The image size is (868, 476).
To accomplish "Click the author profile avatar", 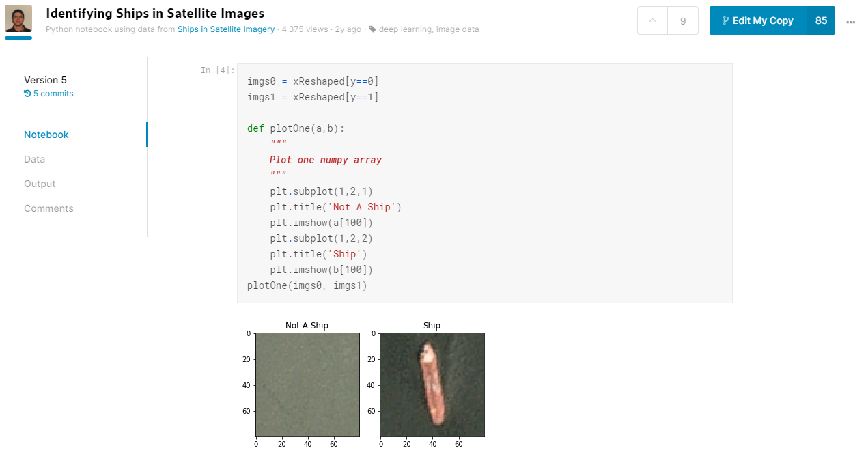I will [18, 18].
